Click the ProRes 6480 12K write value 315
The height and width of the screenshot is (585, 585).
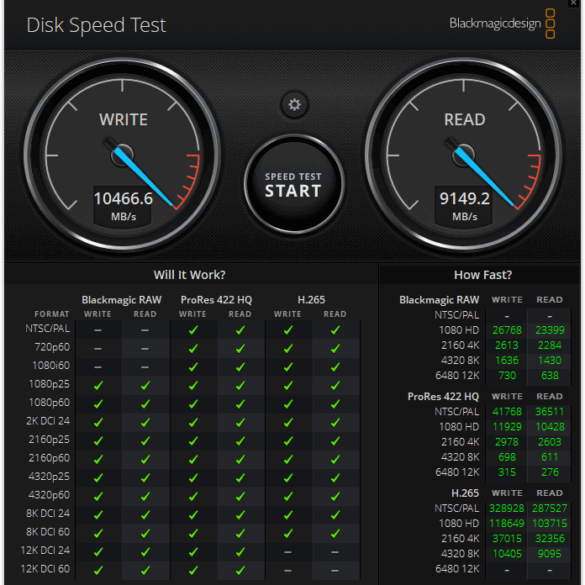[x=507, y=472]
